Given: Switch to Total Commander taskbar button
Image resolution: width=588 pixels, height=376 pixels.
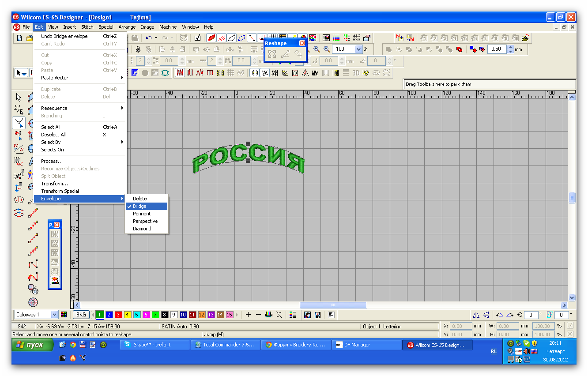Looking at the screenshot, I should point(224,345).
